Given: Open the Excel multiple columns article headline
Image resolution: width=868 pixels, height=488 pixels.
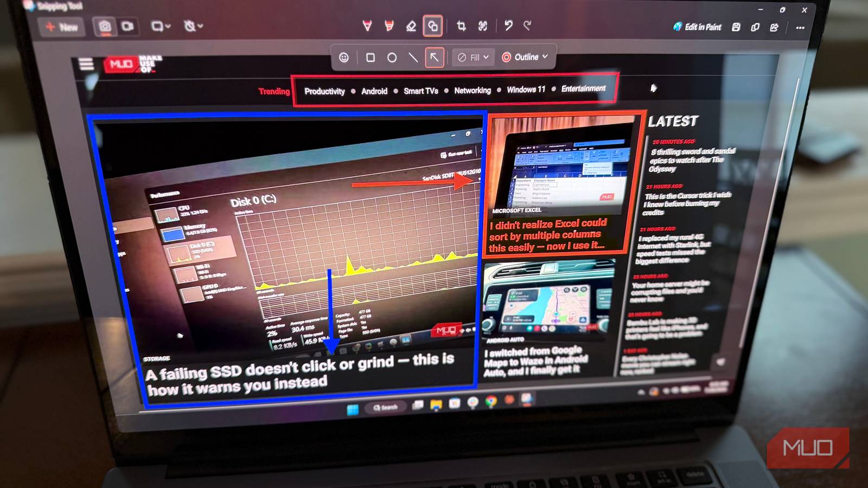Looking at the screenshot, I should point(547,235).
